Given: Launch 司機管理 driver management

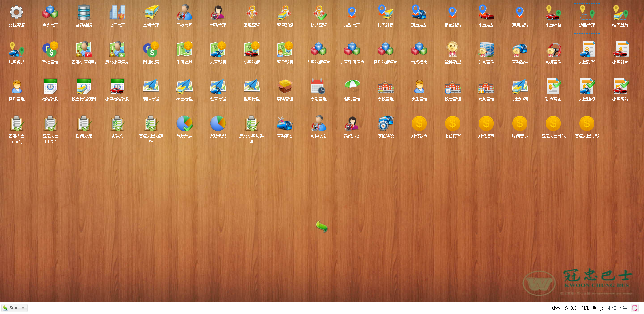Looking at the screenshot, I should 184,13.
